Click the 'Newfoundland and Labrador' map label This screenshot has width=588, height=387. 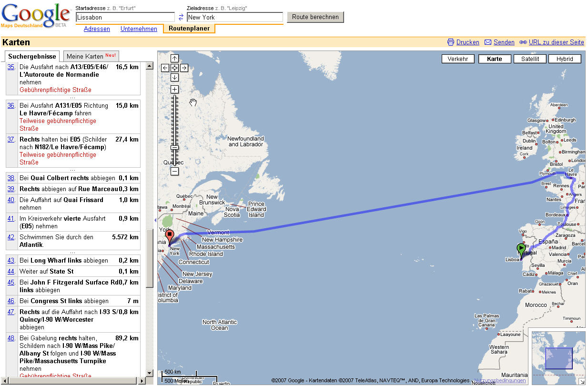click(246, 142)
